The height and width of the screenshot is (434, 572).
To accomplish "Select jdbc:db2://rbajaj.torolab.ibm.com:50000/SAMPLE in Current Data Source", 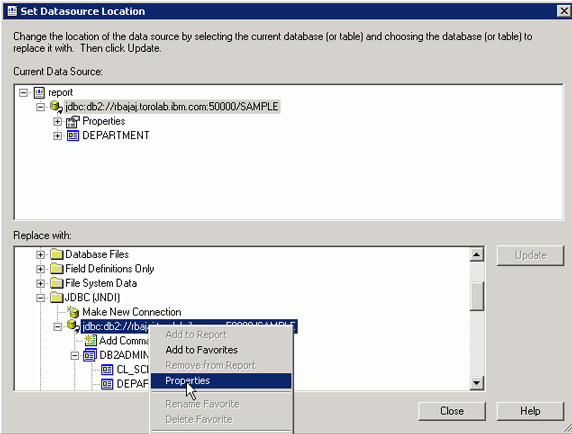I will 172,107.
